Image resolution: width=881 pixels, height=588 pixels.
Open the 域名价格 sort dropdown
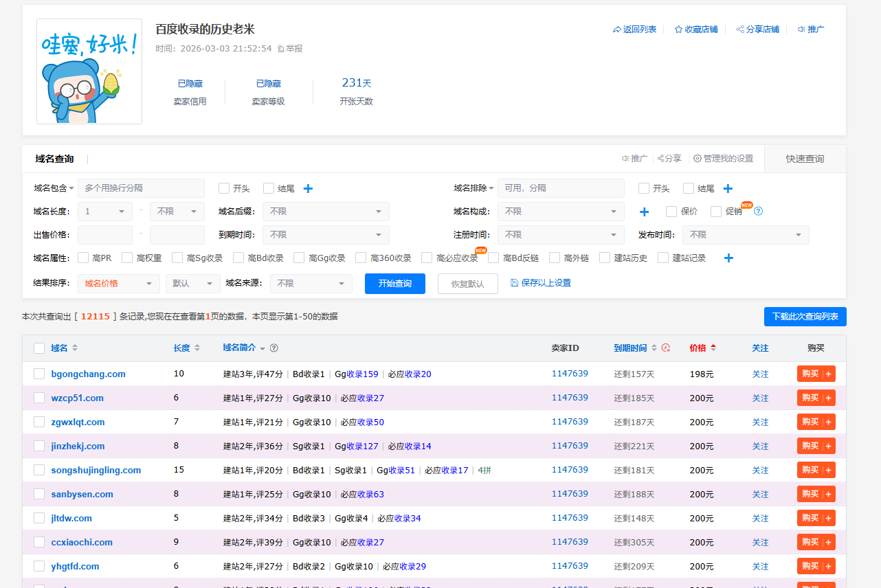119,284
